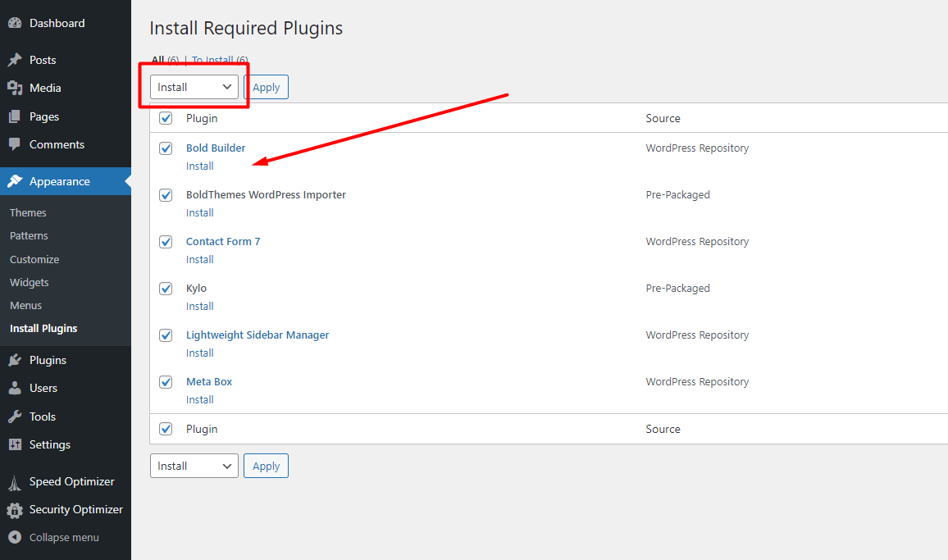Screen dimensions: 948x560
Task: Click the Security Optimizer gear-lock icon
Action: [x=15, y=510]
